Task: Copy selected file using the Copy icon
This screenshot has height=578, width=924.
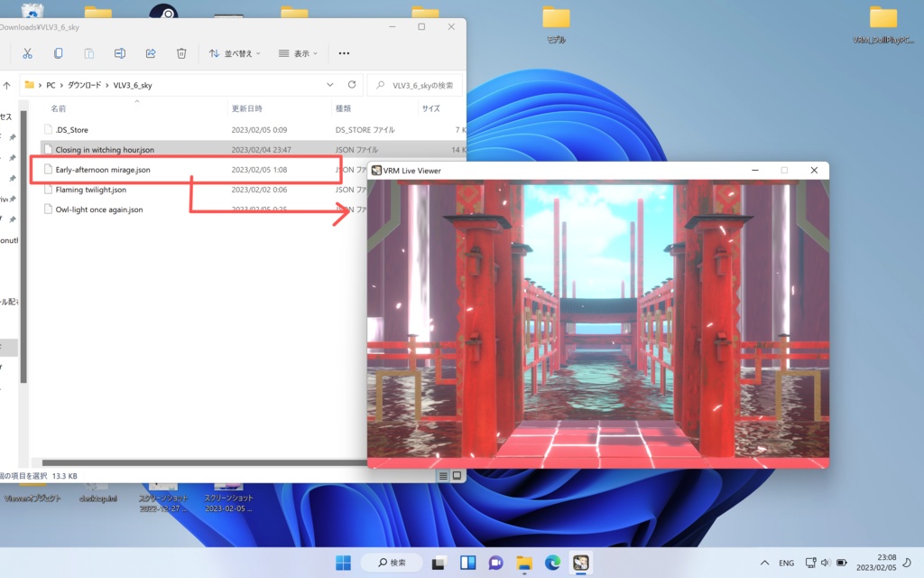Action: [57, 53]
